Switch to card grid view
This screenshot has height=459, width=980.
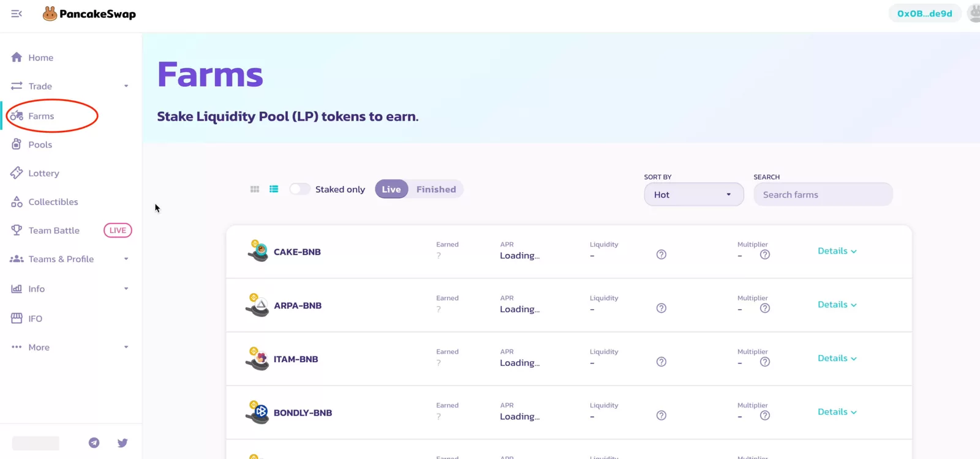point(255,189)
